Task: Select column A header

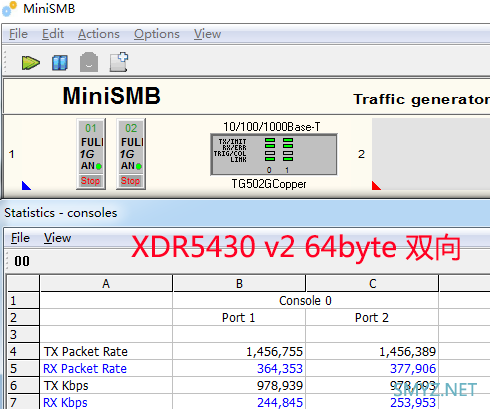Action: pos(106,283)
